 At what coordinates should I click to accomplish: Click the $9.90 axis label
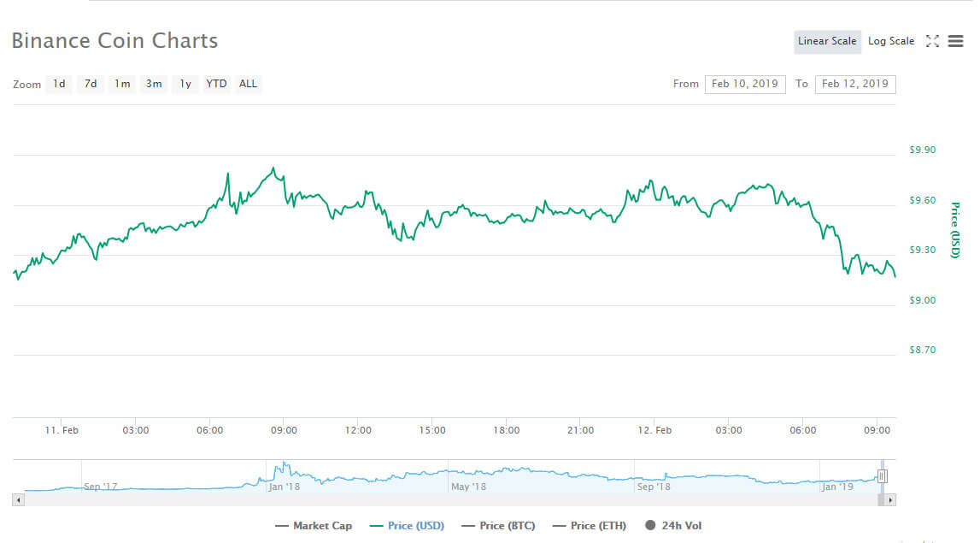pyautogui.click(x=923, y=150)
